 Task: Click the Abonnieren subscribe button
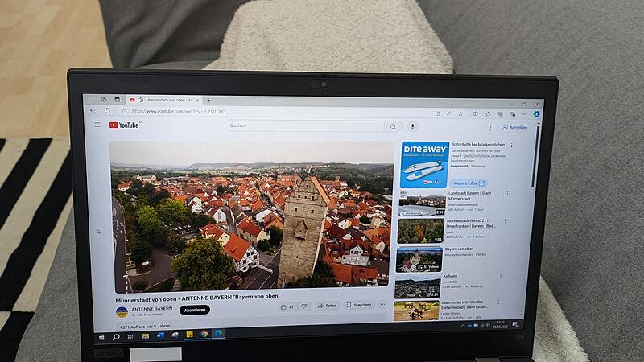click(x=195, y=310)
